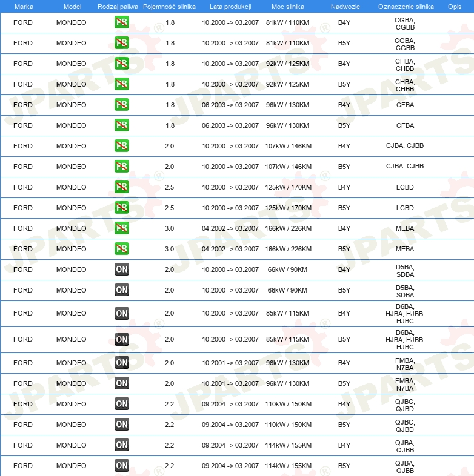Select petrol icon in 92kW B4Y row
Screen dimensions: 474x476
click(122, 64)
